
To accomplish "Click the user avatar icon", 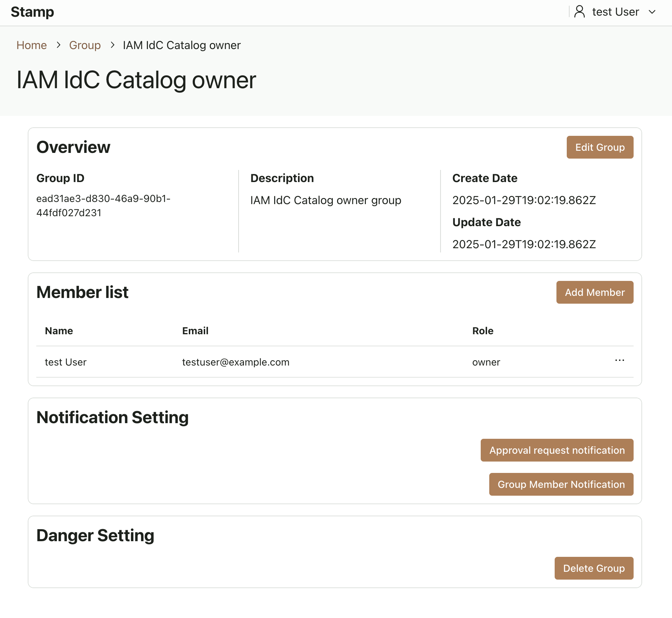I will coord(580,12).
